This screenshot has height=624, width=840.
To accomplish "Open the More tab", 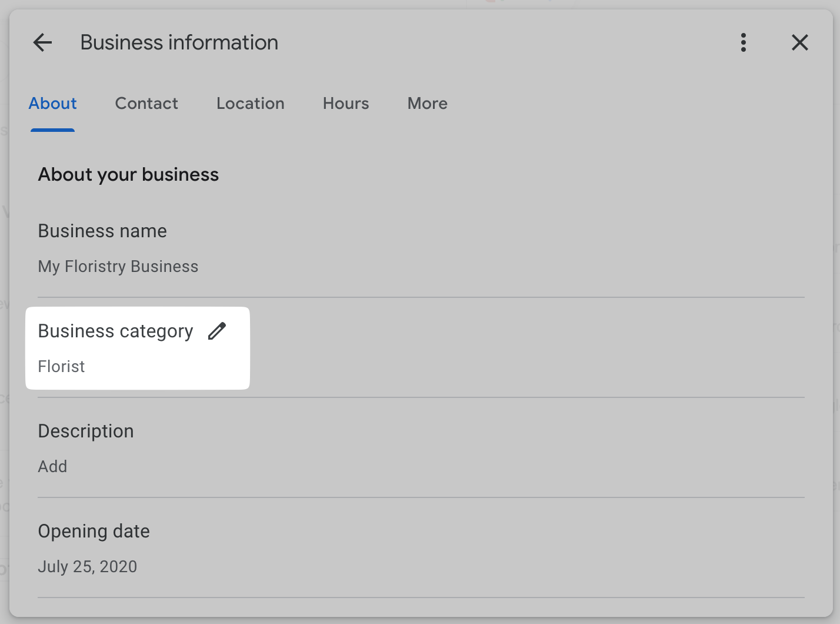I will tap(427, 104).
